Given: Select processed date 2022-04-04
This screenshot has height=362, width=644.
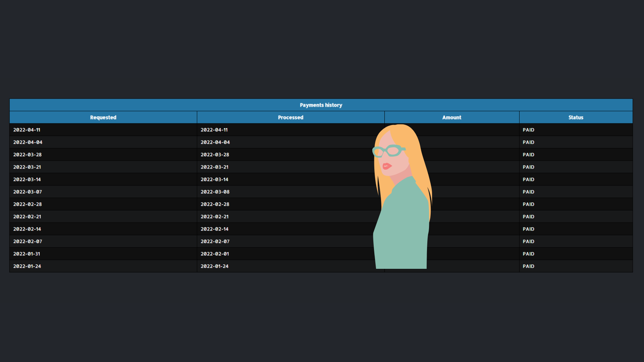Looking at the screenshot, I should click(x=215, y=142).
